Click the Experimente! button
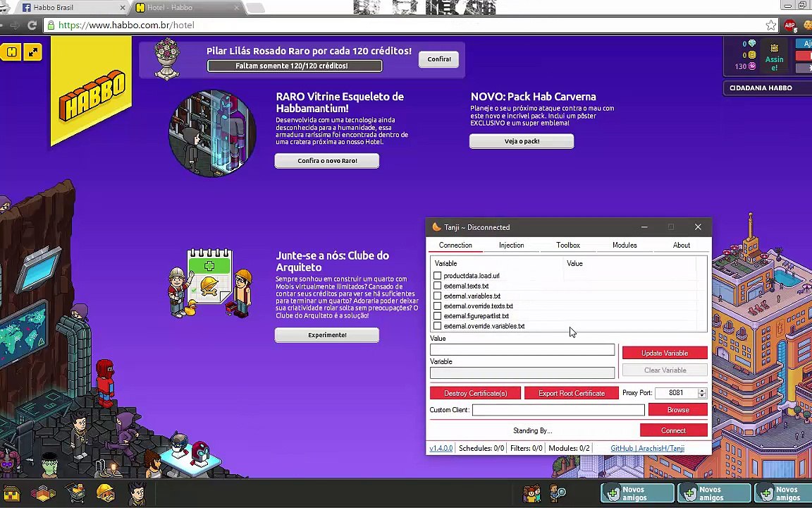Viewport: 812px width, 508px height. [327, 335]
